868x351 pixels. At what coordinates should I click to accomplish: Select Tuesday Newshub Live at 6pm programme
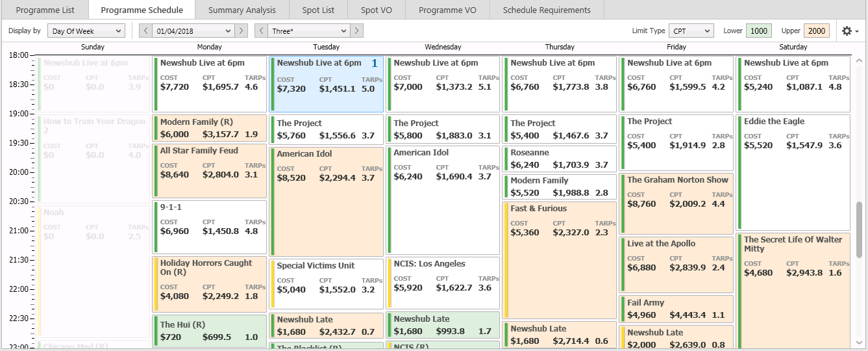coord(326,84)
